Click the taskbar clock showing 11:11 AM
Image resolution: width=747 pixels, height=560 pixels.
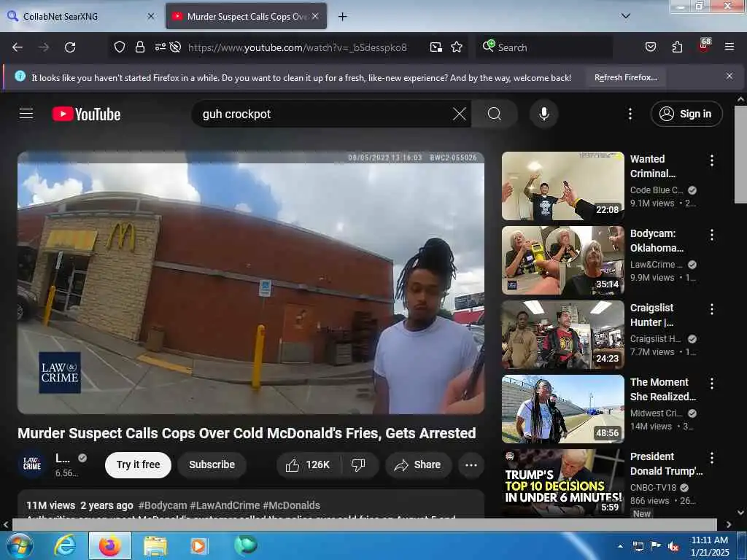709,546
